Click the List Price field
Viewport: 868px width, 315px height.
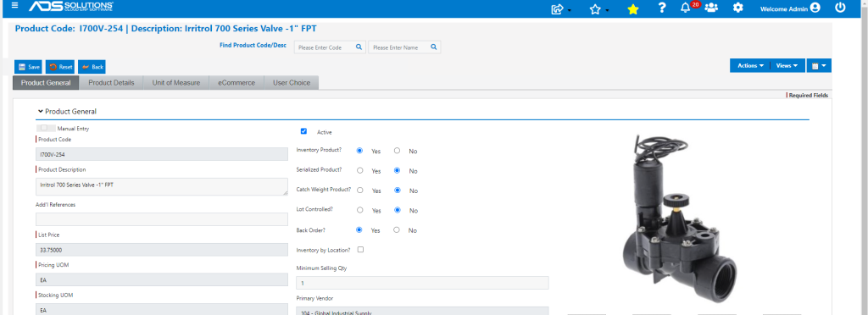pyautogui.click(x=162, y=250)
